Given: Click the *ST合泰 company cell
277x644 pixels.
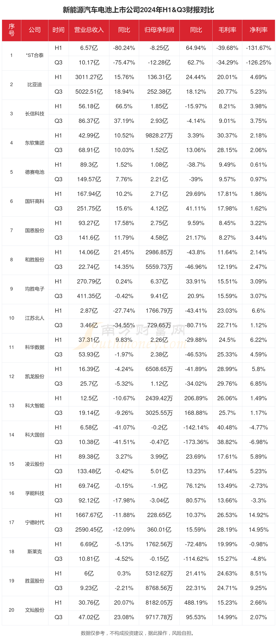Looking at the screenshot, I should (35, 55).
